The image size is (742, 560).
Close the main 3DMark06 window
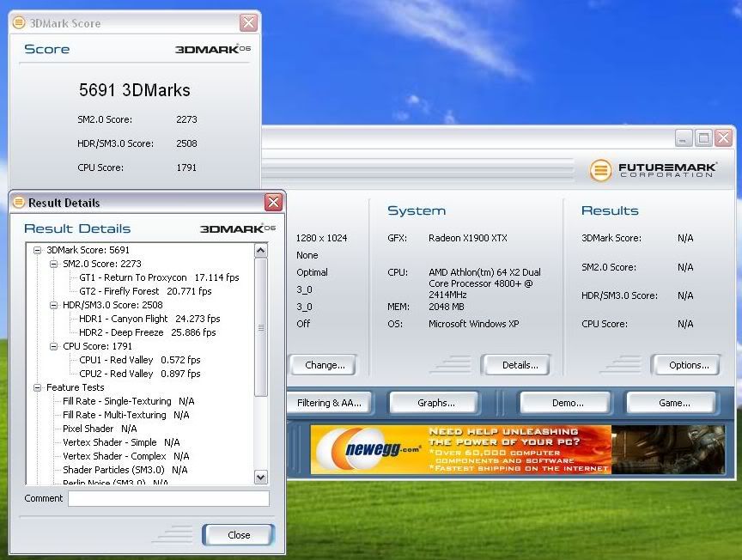coord(724,138)
